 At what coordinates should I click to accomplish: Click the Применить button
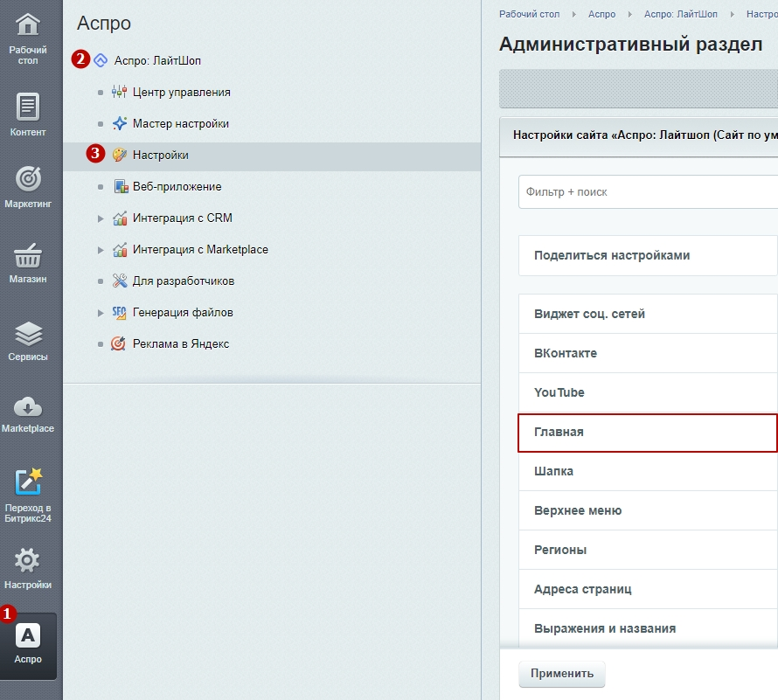562,674
